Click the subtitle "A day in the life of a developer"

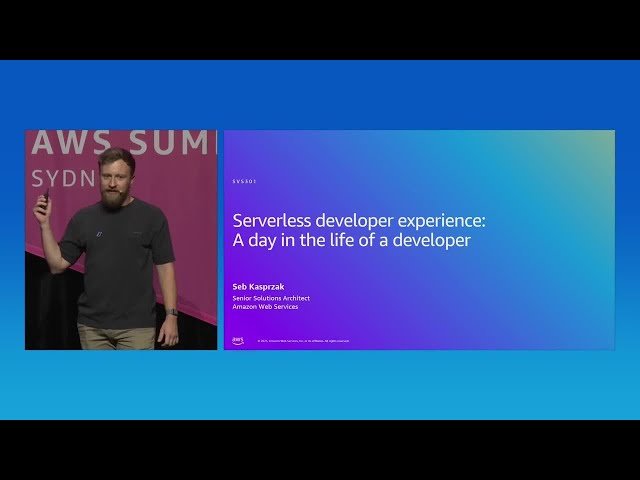351,240
